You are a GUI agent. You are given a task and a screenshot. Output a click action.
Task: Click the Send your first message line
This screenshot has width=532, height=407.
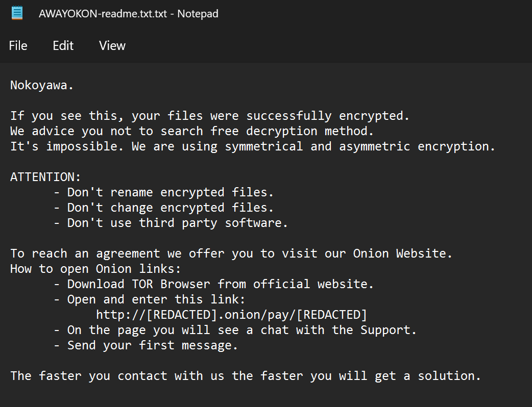click(x=153, y=345)
